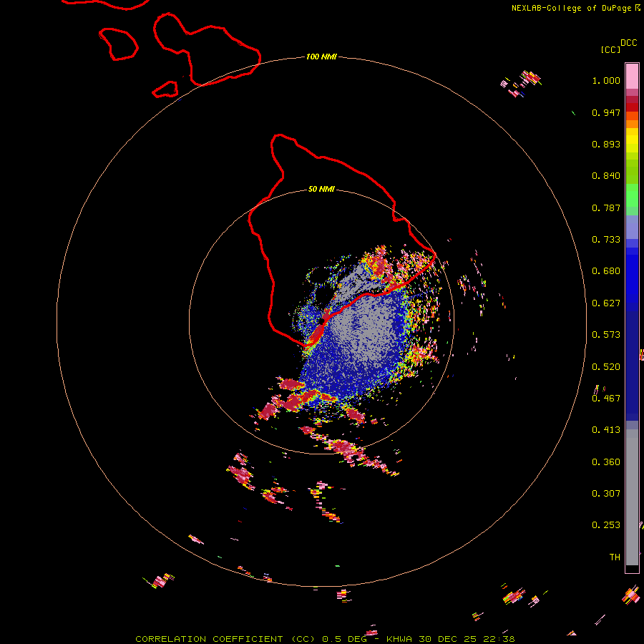Select the 0.413 scale value
The height and width of the screenshot is (644, 644).
coord(606,430)
